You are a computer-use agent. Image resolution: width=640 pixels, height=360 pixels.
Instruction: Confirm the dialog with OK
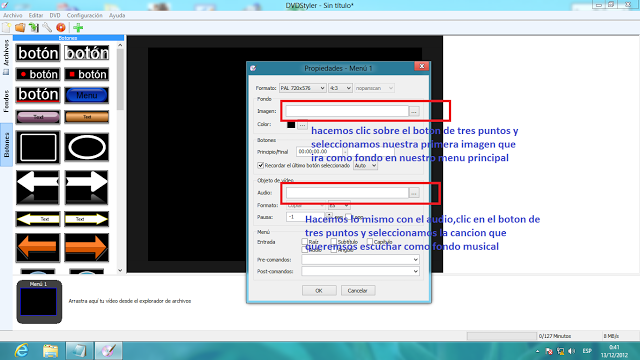point(319,291)
